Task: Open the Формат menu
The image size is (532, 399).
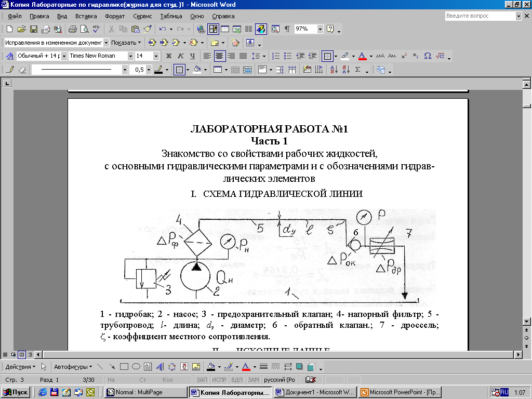Action: click(x=115, y=16)
